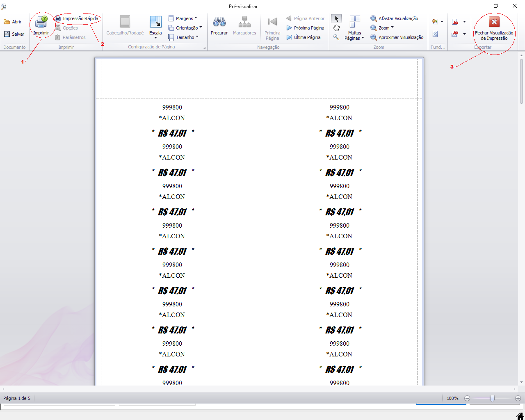Open the Marcadores bookmarks icon
525x420 pixels.
click(244, 22)
